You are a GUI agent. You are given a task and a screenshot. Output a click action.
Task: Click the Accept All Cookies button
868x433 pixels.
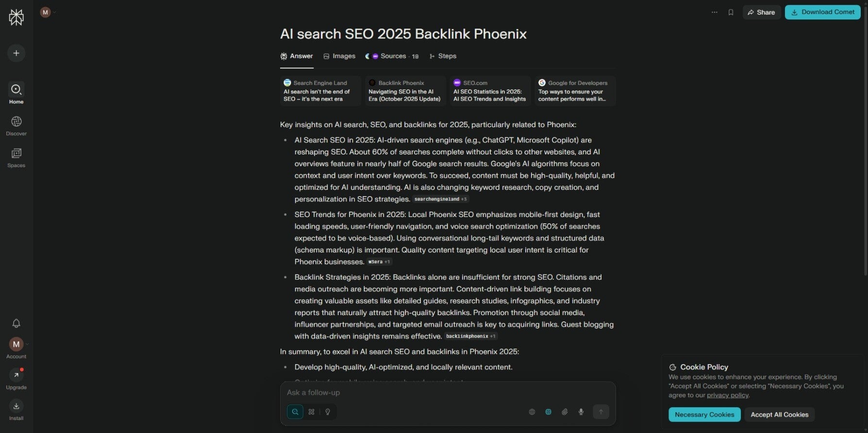pos(779,415)
